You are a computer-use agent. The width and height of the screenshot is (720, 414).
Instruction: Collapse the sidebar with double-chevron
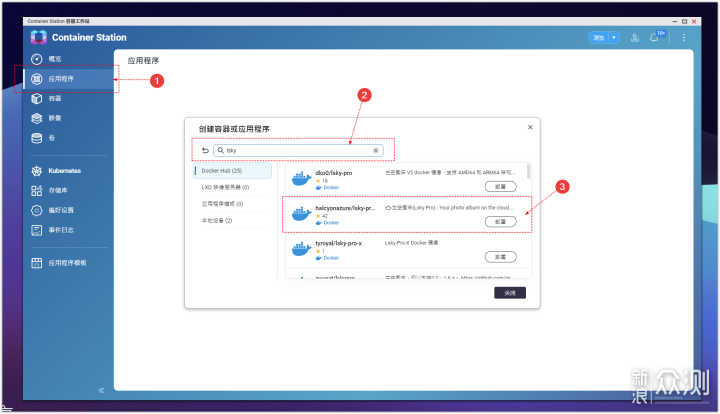(x=101, y=390)
